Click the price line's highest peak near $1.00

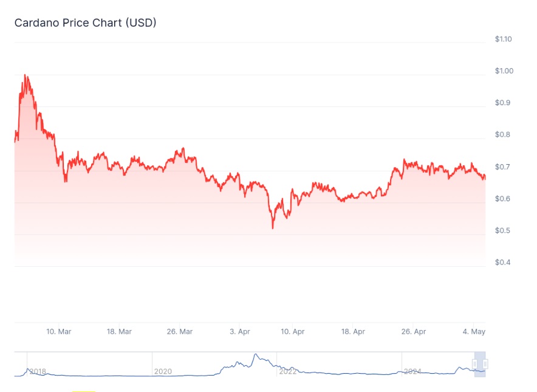(x=25, y=75)
